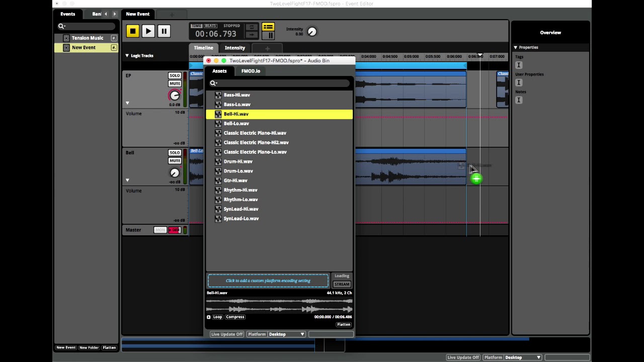Image resolution: width=644 pixels, height=362 pixels.
Task: Add a new parameter tab with plus
Action: click(x=267, y=48)
